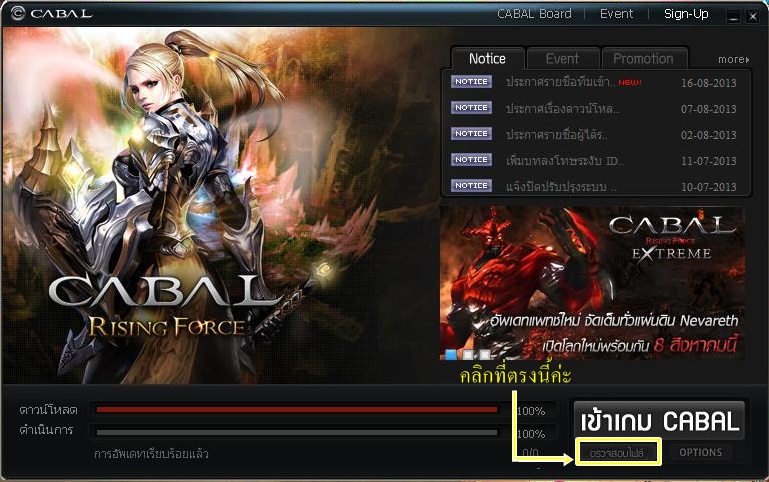The height and width of the screenshot is (482, 769).
Task: Click the NOTICE badge beside 16-08-2013
Action: coord(471,81)
